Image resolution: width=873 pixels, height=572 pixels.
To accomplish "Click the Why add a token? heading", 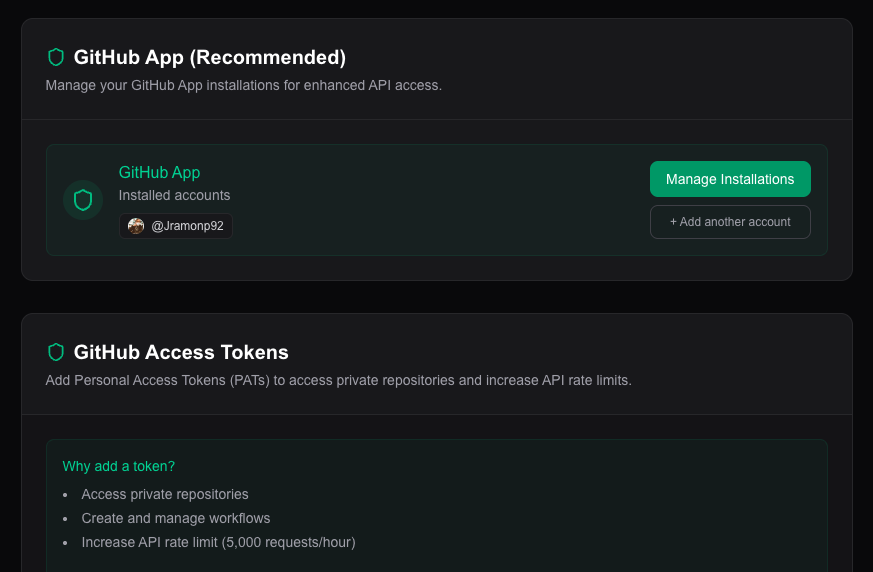I will pos(119,466).
